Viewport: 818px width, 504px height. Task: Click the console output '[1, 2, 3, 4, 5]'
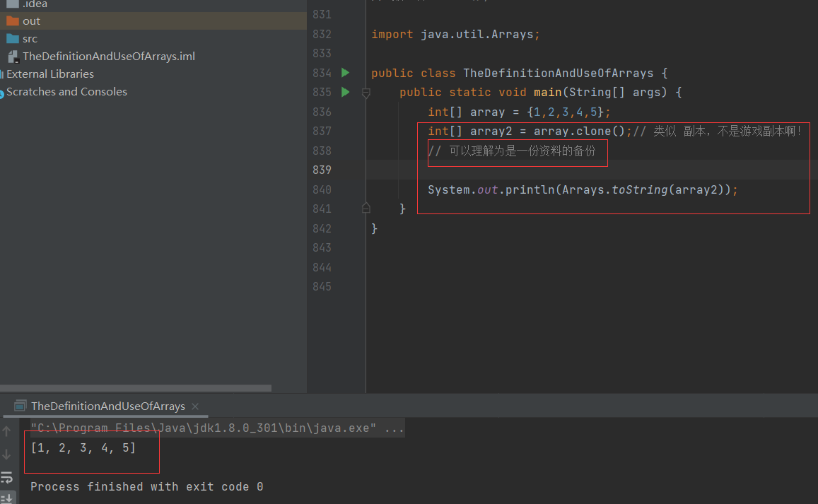[x=83, y=447]
